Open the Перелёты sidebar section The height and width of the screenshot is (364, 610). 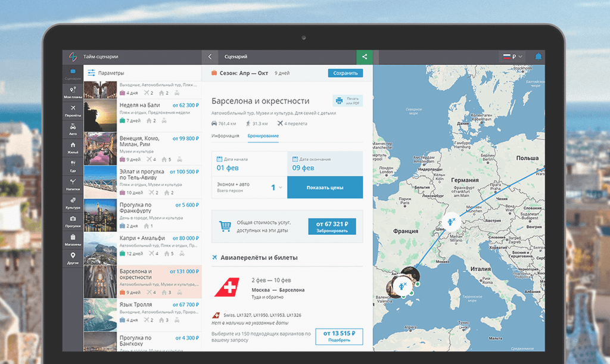(73, 110)
